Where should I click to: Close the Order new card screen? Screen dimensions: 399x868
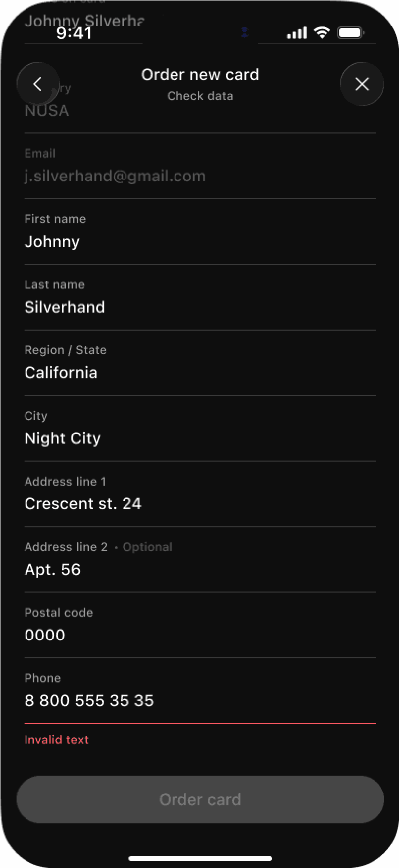(362, 84)
